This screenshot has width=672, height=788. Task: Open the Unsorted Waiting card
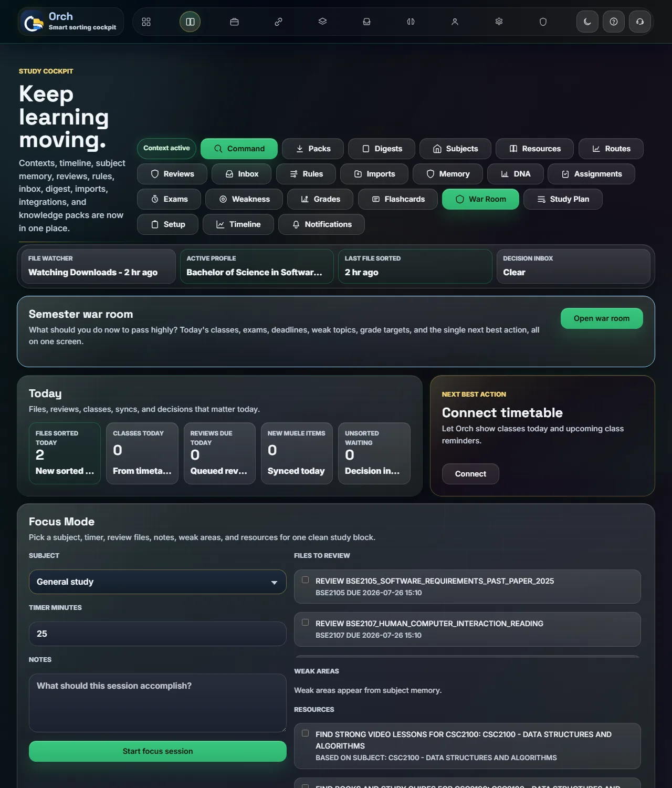point(374,453)
